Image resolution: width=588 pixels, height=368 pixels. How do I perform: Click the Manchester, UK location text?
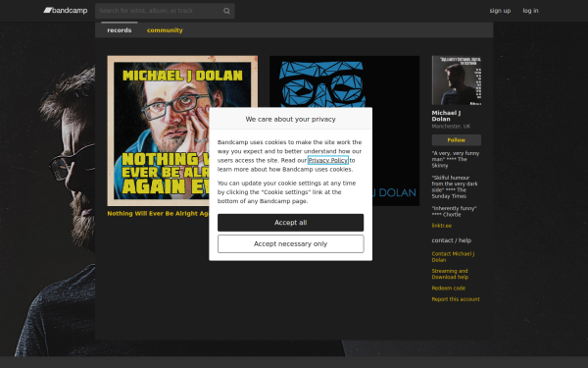[451, 127]
